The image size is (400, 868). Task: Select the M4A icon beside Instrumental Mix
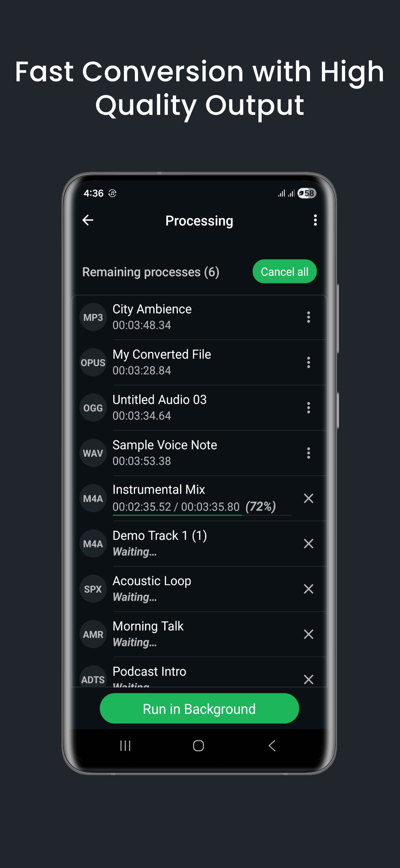(93, 498)
